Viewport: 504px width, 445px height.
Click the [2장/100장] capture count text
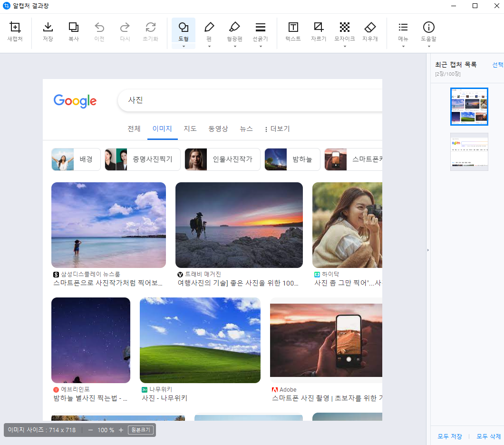[448, 74]
